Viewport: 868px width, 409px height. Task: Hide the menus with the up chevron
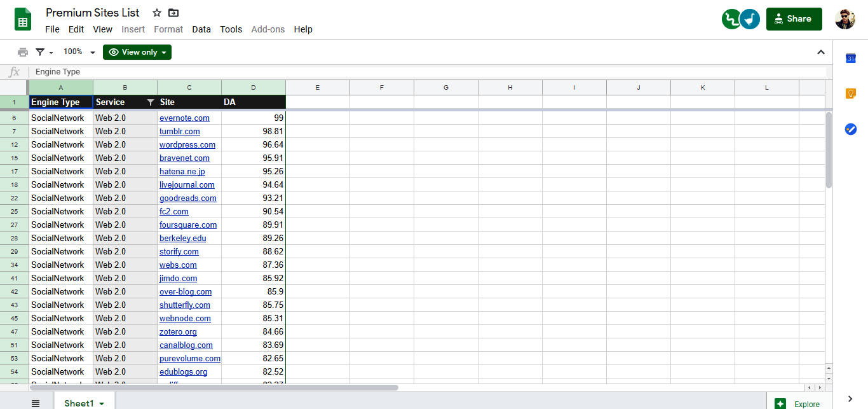click(x=820, y=52)
